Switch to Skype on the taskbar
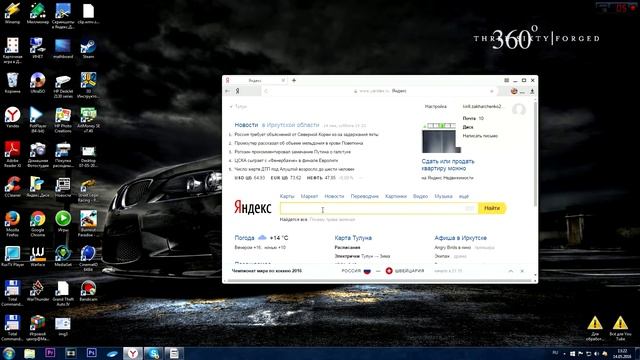This screenshot has height=360, width=640. (153, 353)
